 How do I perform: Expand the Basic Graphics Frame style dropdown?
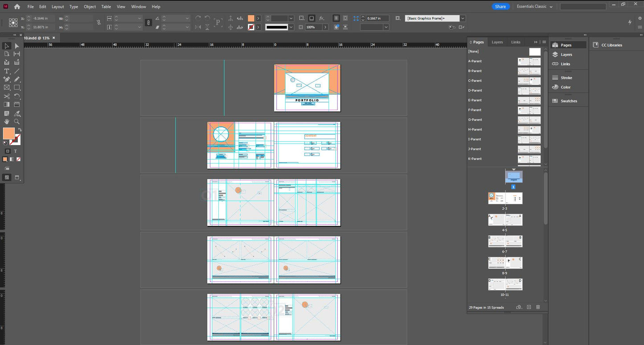[463, 18]
